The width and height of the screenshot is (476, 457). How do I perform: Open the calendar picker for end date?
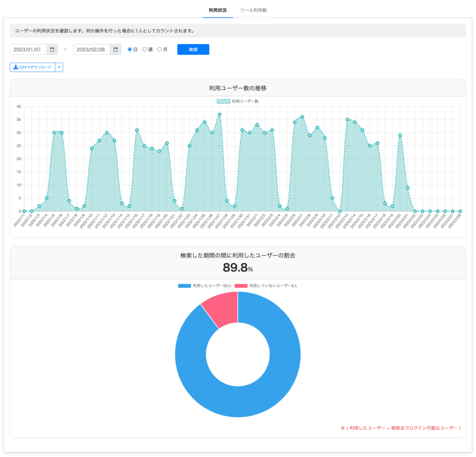(x=115, y=49)
